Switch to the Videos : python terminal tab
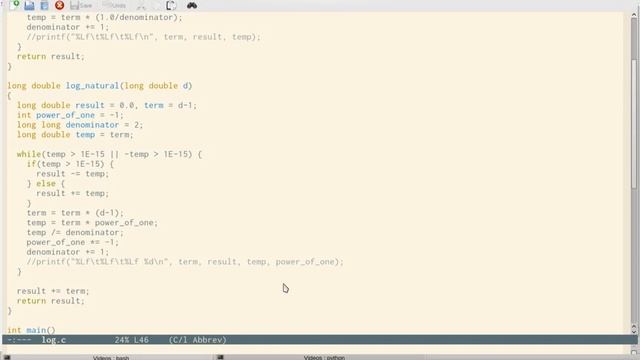Screen dimensions: 640x360 324,358
